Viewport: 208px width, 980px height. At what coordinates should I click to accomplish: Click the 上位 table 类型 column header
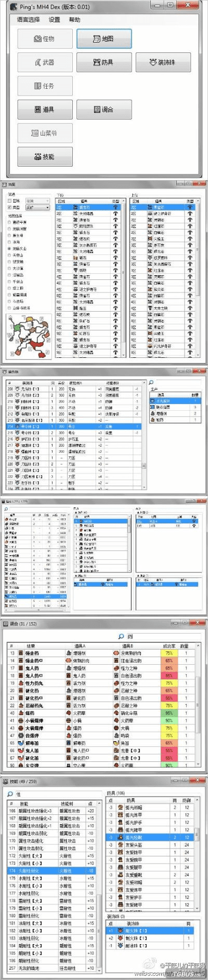click(x=190, y=201)
